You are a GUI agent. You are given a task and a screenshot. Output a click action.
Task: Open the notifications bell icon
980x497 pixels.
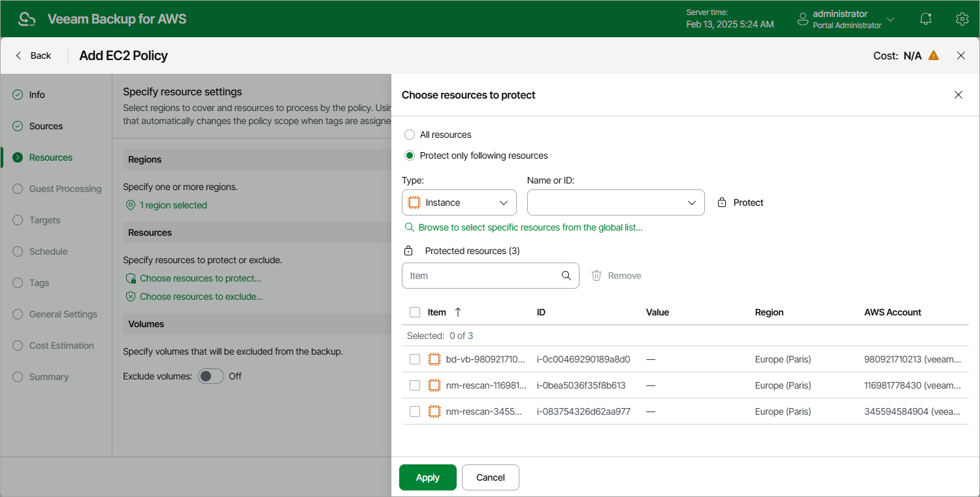(x=926, y=19)
